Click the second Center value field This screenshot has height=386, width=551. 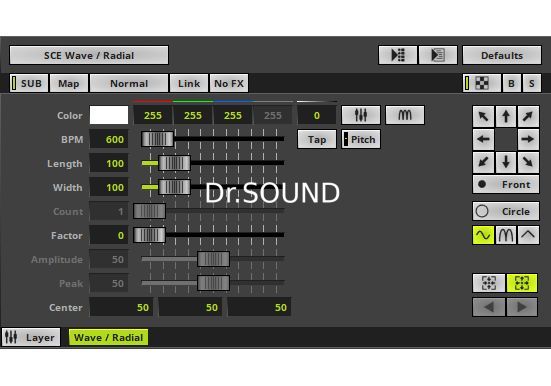pos(190,307)
